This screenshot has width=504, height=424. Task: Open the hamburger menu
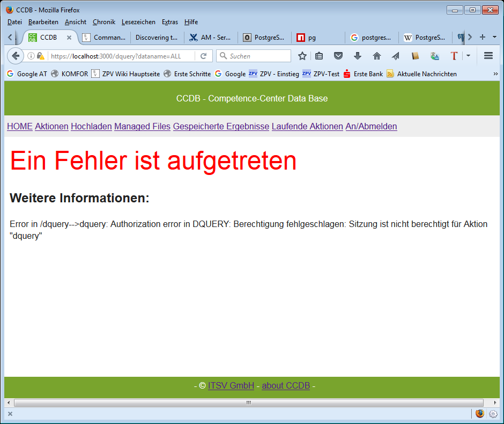click(488, 56)
